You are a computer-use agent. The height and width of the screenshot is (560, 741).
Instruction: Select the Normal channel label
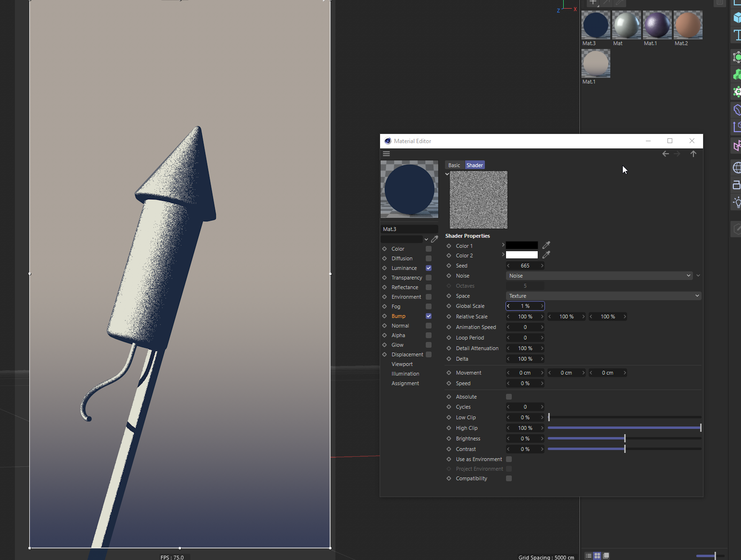[x=400, y=326]
